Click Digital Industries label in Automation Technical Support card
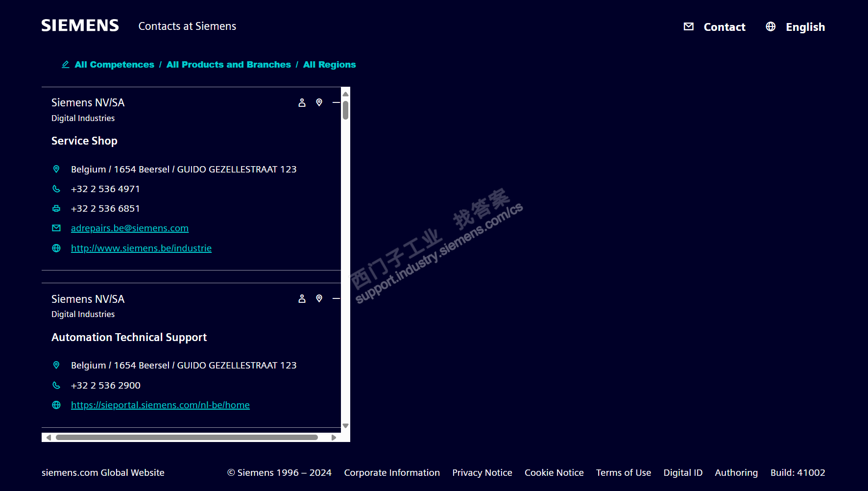Viewport: 868px width, 491px height. click(x=83, y=314)
